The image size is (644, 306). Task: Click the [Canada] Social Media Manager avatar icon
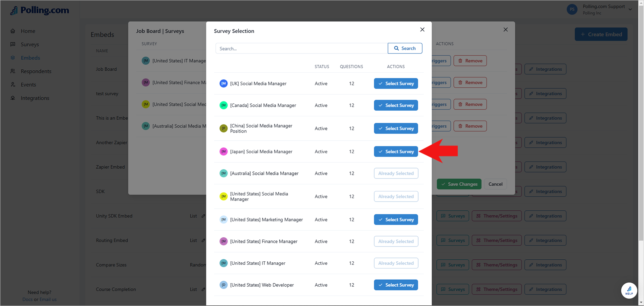pos(223,105)
